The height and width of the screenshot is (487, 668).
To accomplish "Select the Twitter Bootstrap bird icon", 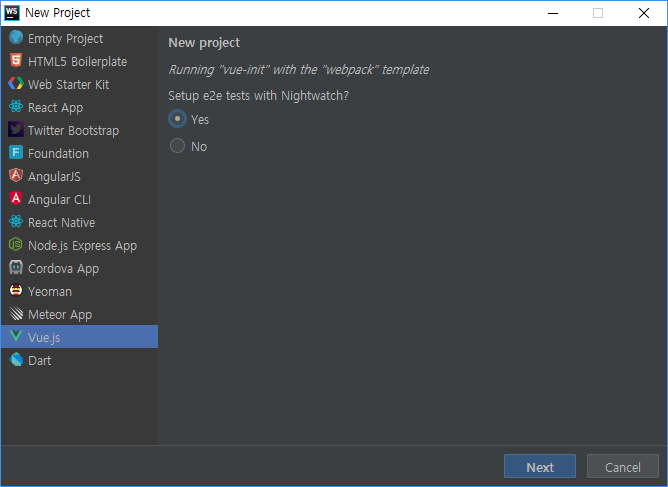I will coord(16,130).
